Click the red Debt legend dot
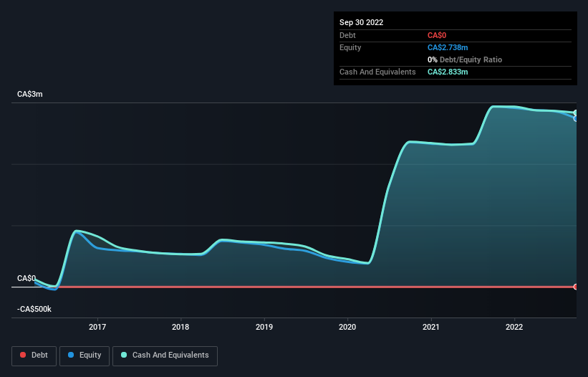Viewport: 588px width, 377px height. [x=23, y=355]
